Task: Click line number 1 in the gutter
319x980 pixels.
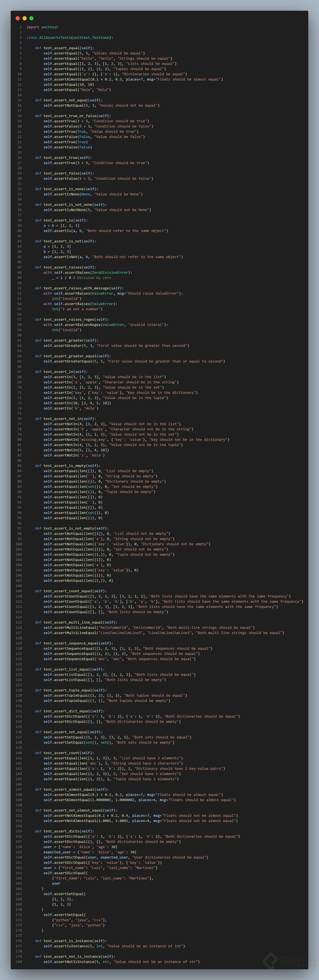Action: [x=21, y=27]
